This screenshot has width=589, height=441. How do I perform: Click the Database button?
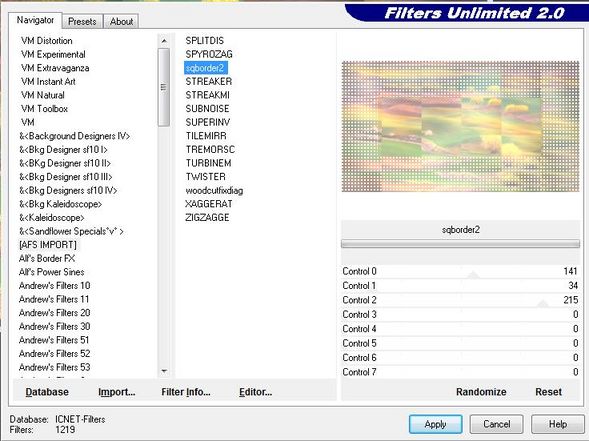[47, 392]
